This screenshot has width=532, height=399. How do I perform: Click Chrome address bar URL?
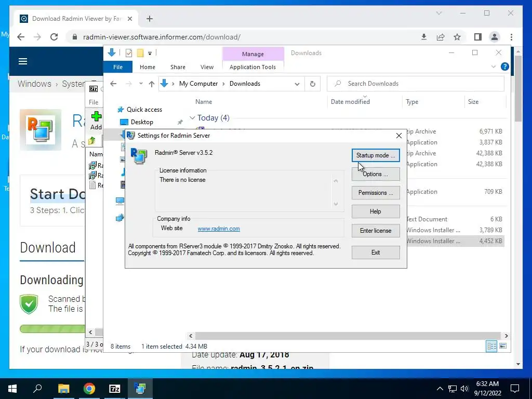click(x=162, y=37)
